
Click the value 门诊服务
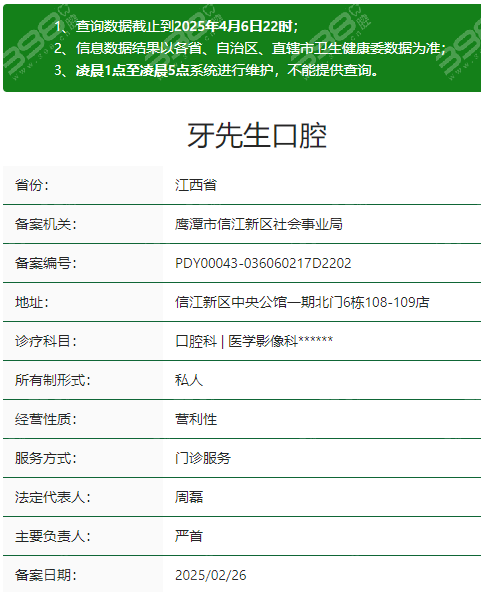(x=203, y=458)
